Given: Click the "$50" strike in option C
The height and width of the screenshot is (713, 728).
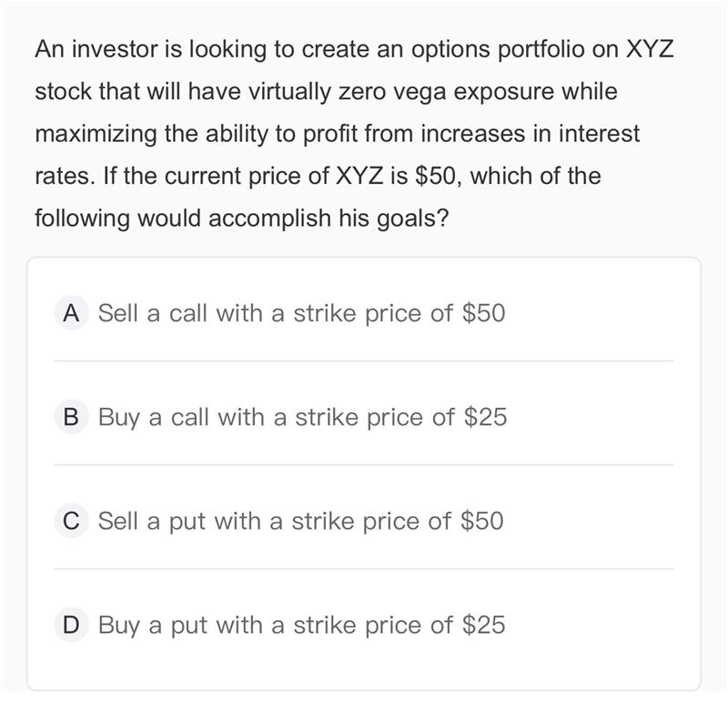Looking at the screenshot, I should click(482, 521).
